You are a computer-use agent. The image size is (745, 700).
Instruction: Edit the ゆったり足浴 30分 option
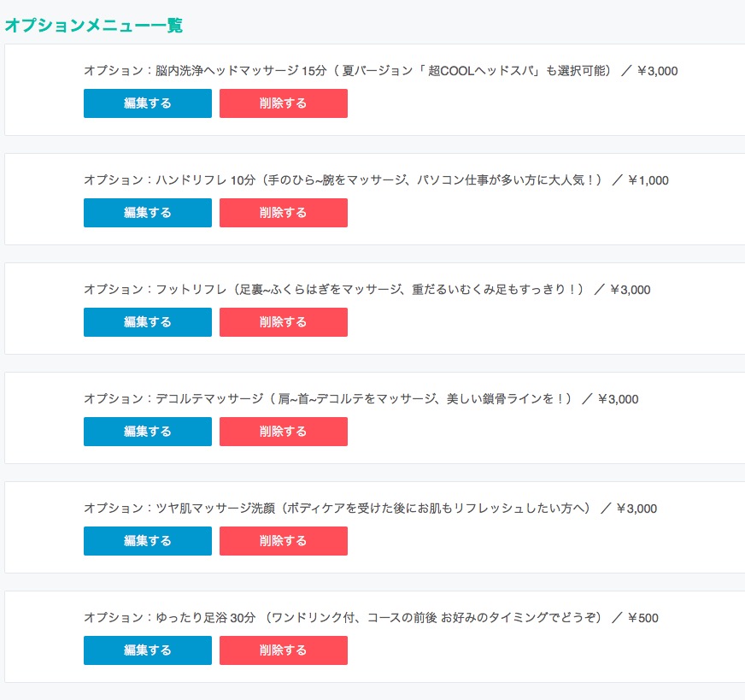[148, 650]
